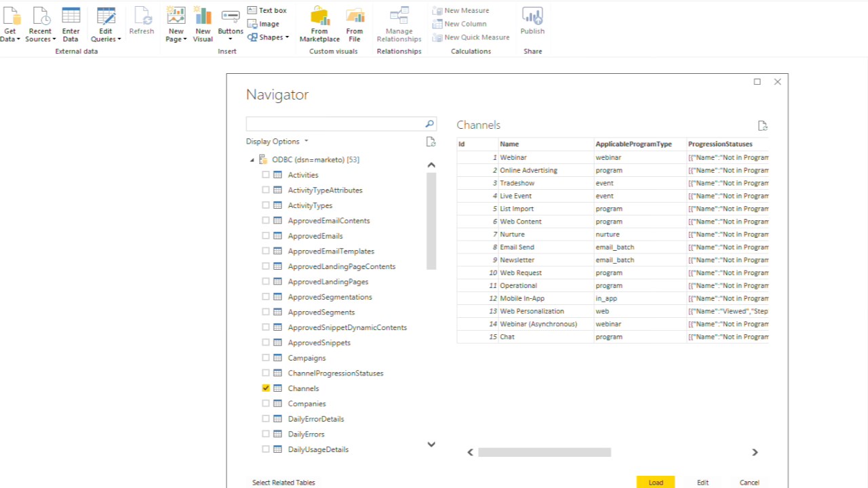Open the Buttons insert menu
Screen dimensions: 868x488
[x=231, y=25]
